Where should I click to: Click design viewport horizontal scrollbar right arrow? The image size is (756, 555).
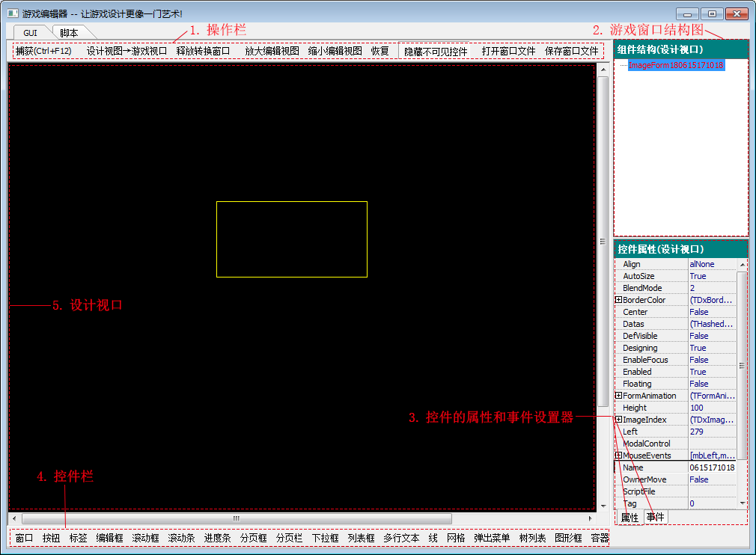590,518
